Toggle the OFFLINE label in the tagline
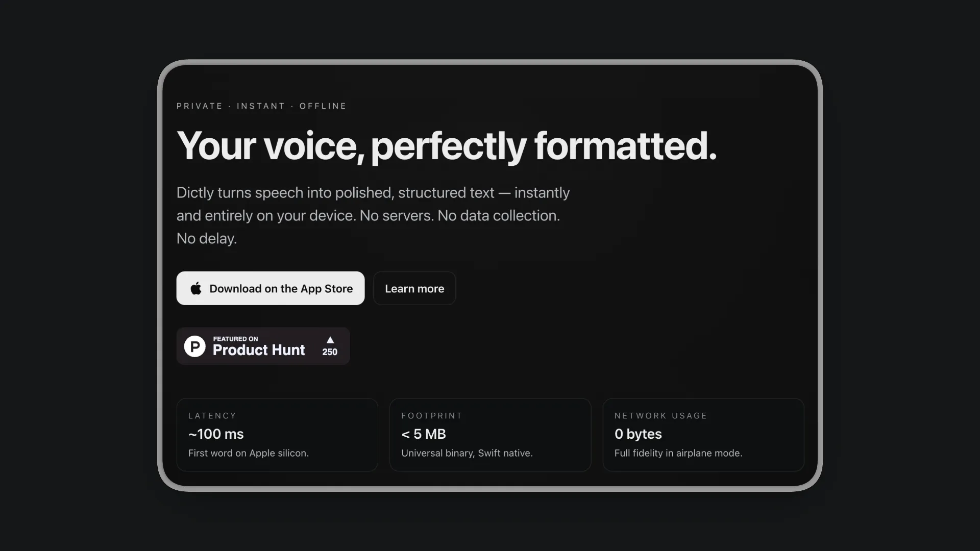The width and height of the screenshot is (980, 551). pyautogui.click(x=323, y=106)
